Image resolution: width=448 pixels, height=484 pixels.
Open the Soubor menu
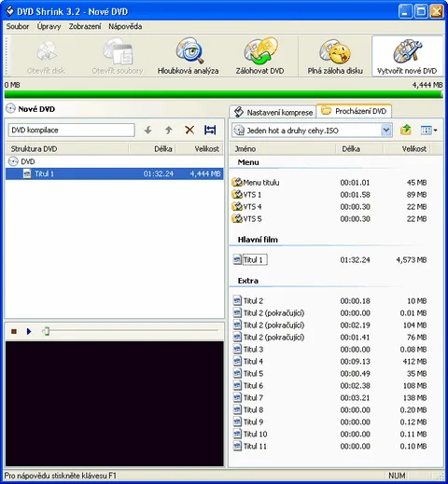(x=18, y=26)
